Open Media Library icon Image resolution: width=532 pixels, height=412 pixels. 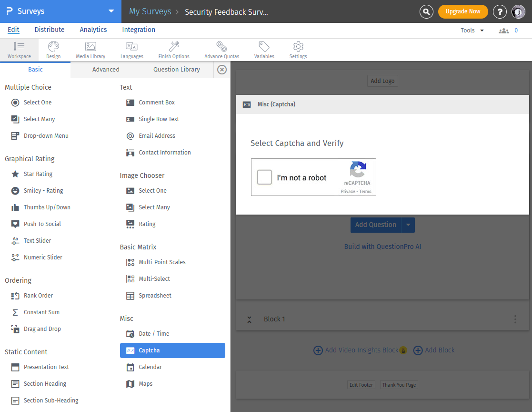[x=90, y=50]
